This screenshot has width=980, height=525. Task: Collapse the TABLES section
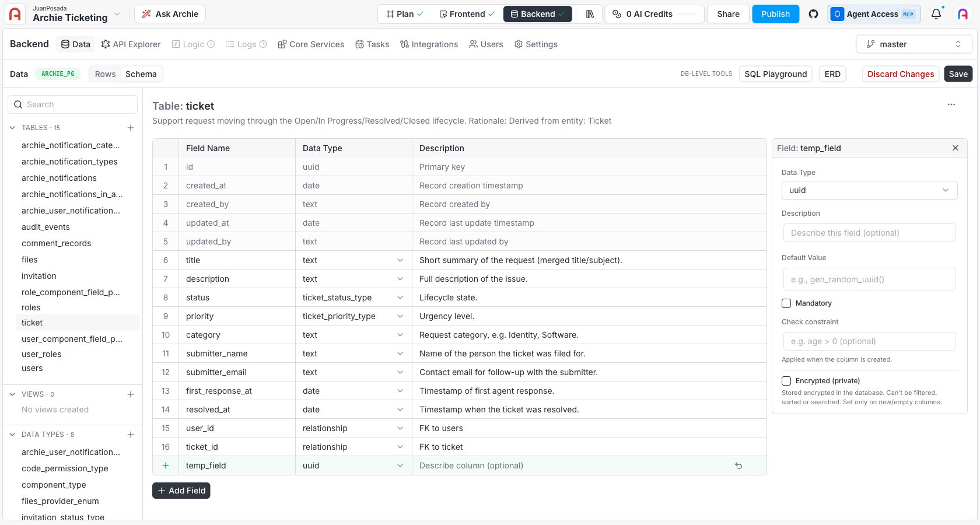coord(12,128)
